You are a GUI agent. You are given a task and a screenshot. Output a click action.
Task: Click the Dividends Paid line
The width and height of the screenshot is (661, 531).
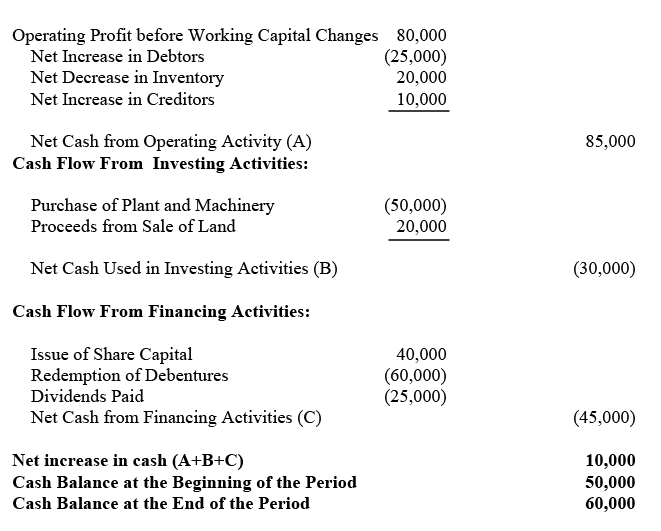click(87, 396)
